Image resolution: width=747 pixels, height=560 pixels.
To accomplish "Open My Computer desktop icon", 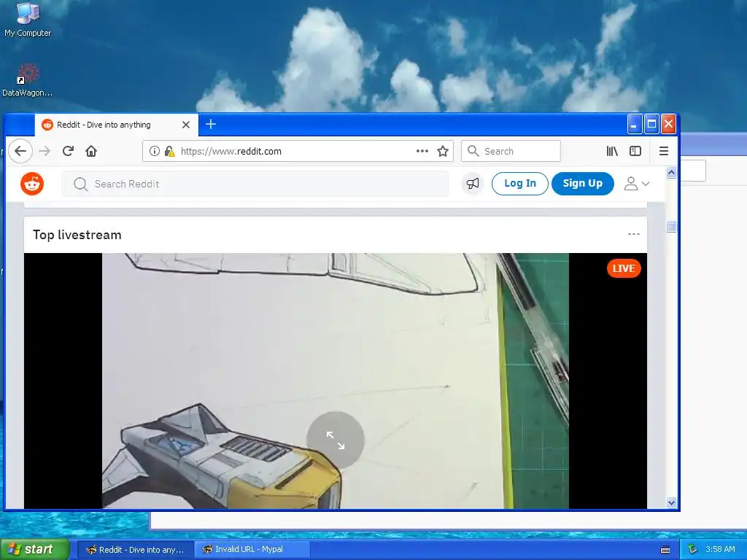I will coord(28,20).
